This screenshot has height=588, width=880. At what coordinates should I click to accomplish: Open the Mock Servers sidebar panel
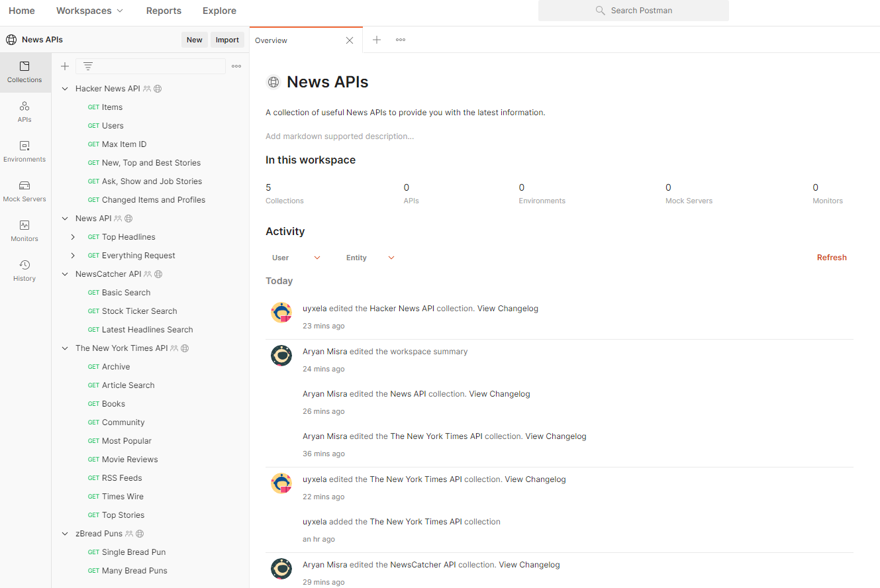click(x=24, y=191)
